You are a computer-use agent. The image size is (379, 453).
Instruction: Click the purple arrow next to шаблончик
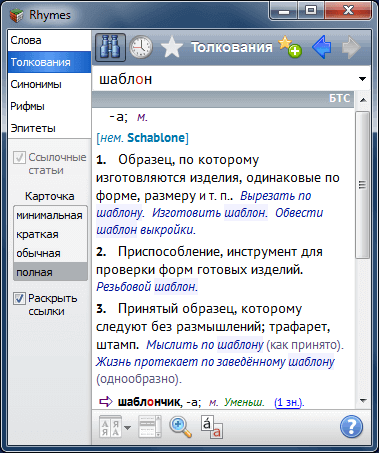pyautogui.click(x=106, y=402)
